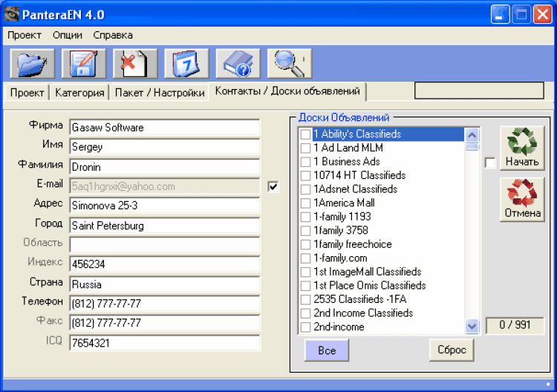Image resolution: width=557 pixels, height=392 pixels.
Task: Check the 1 Ad Land MLM checkbox
Action: pos(305,148)
